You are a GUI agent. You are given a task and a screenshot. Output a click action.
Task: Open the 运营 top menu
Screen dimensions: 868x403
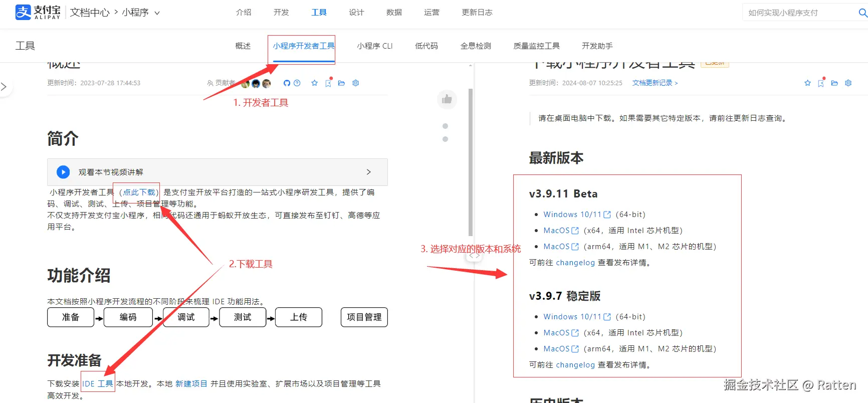tap(431, 13)
